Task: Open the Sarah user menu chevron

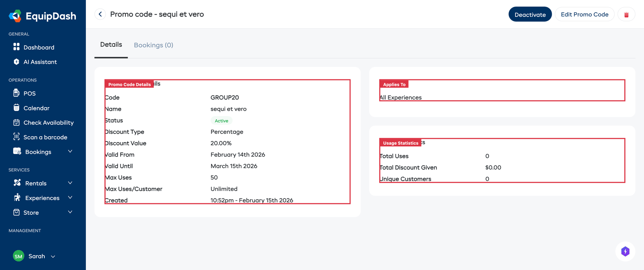Action: pos(53,256)
